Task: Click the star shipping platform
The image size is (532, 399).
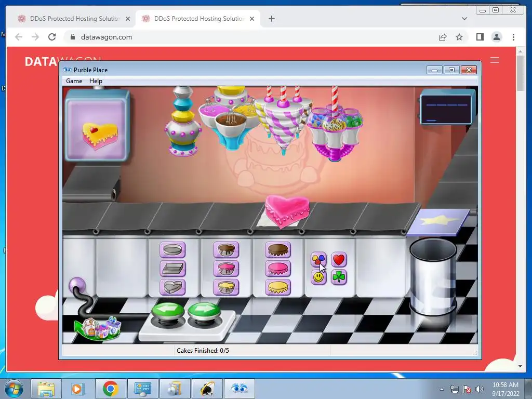Action: (x=438, y=221)
